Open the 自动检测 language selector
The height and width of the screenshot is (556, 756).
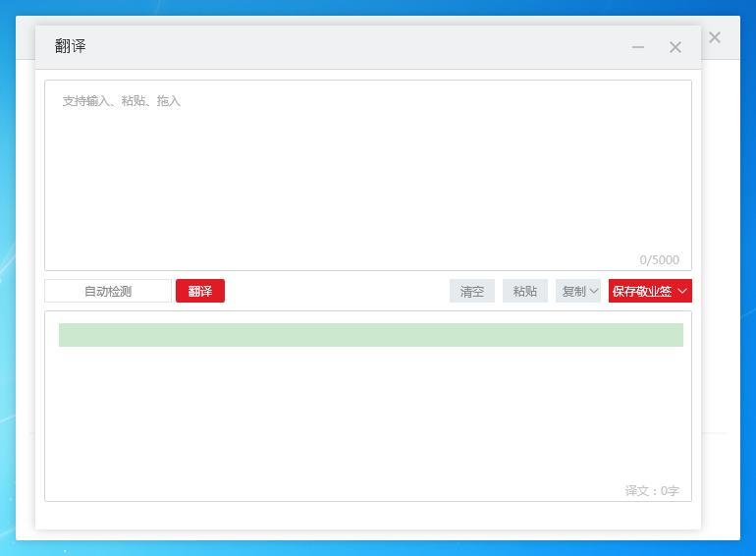pyautogui.click(x=108, y=291)
